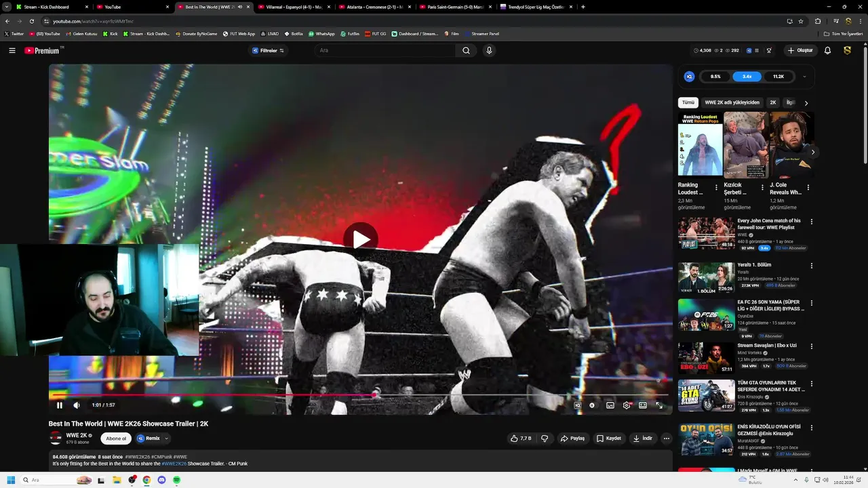Show more filter chips with right arrow
This screenshot has width=868, height=488.
[x=806, y=103]
